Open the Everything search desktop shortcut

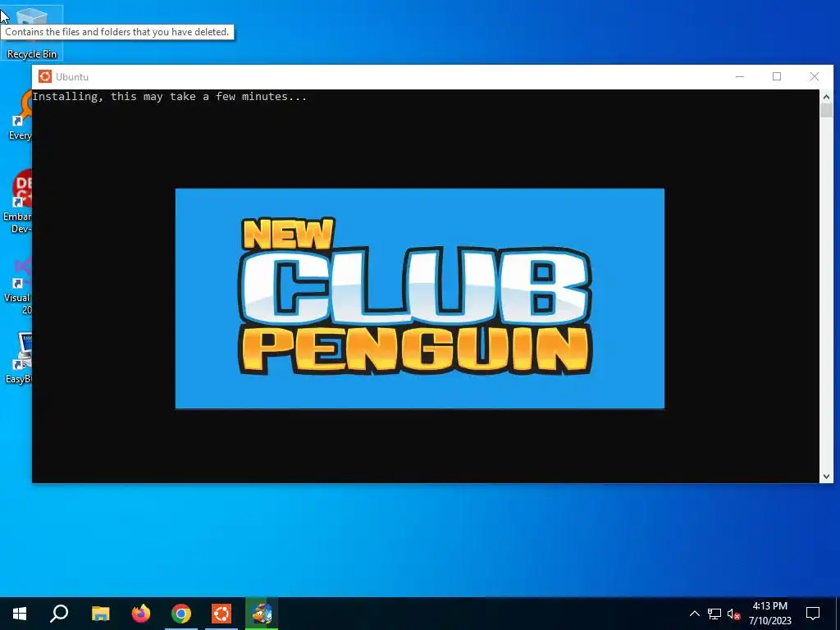click(x=21, y=115)
